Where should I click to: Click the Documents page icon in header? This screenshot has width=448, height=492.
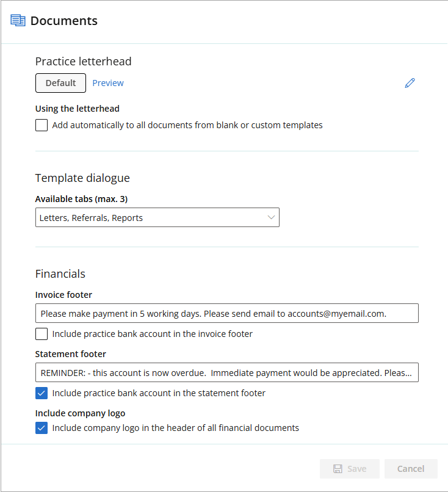(18, 20)
